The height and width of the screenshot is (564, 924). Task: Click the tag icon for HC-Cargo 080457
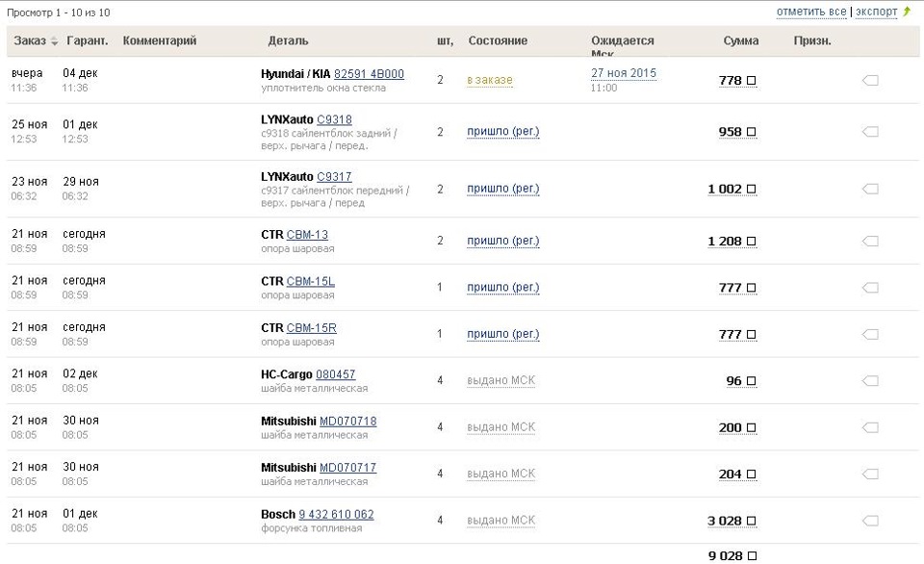pyautogui.click(x=870, y=381)
